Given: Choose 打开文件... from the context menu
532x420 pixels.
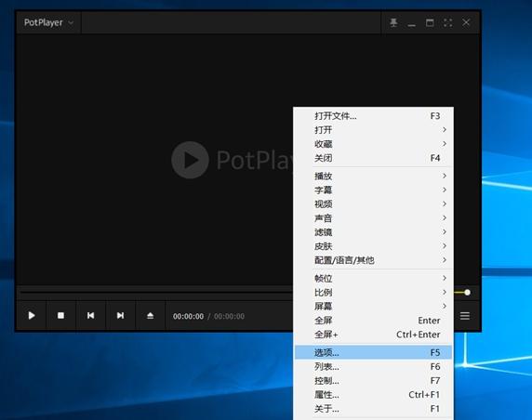Looking at the screenshot, I should [x=373, y=116].
